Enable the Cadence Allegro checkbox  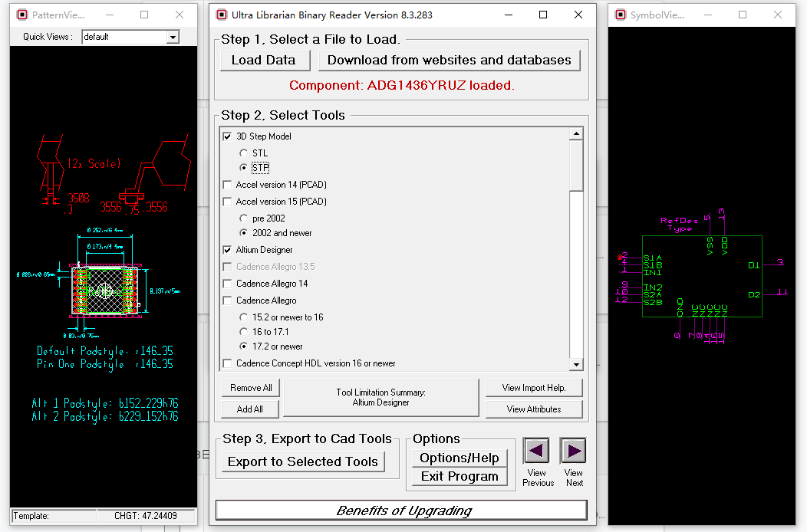click(227, 300)
